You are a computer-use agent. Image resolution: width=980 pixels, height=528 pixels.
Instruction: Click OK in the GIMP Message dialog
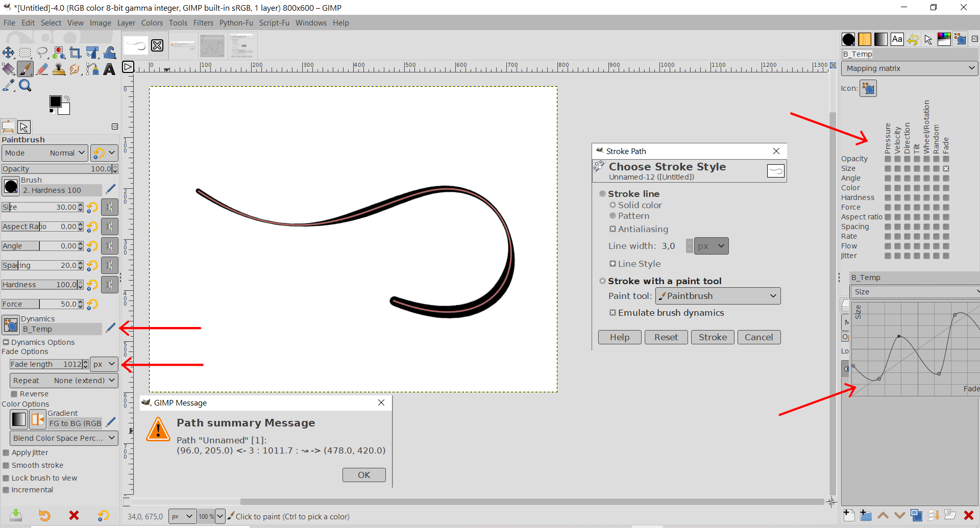(x=363, y=475)
